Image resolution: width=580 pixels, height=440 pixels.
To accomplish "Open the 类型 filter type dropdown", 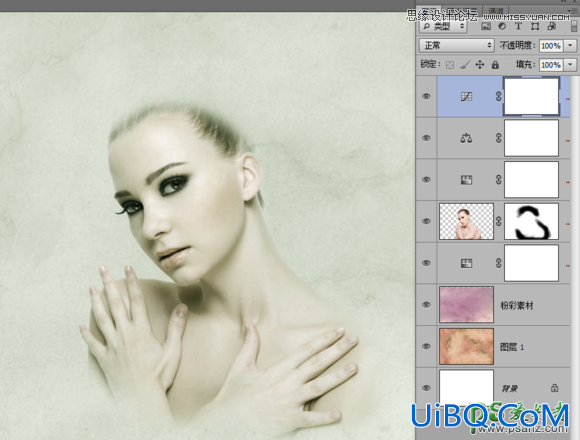I will [x=443, y=26].
